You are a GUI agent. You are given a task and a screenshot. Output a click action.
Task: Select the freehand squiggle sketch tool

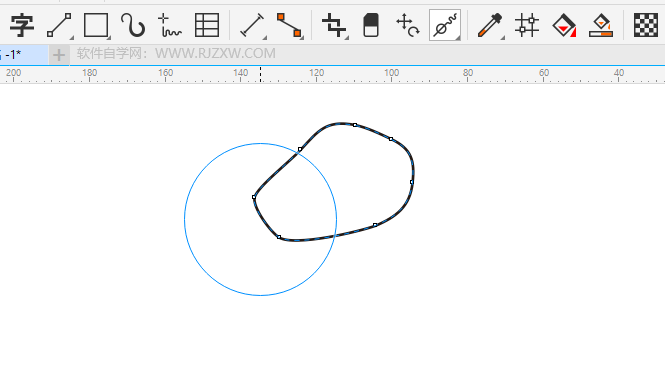(169, 25)
